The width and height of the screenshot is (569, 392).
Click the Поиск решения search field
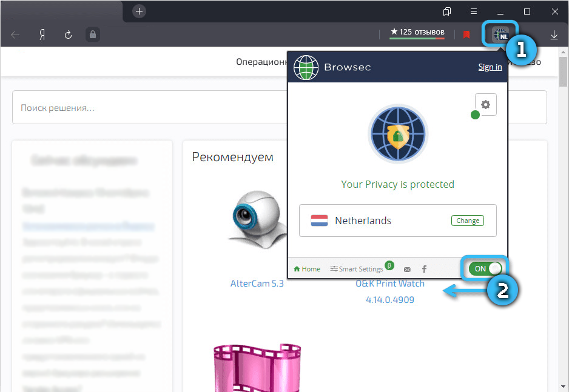(146, 108)
